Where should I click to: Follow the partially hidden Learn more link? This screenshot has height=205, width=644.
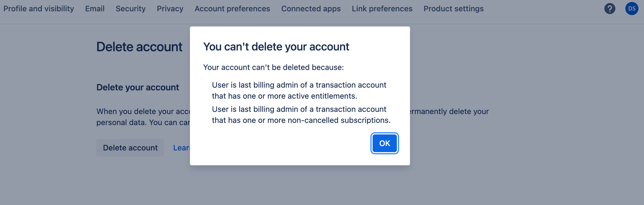(182, 148)
